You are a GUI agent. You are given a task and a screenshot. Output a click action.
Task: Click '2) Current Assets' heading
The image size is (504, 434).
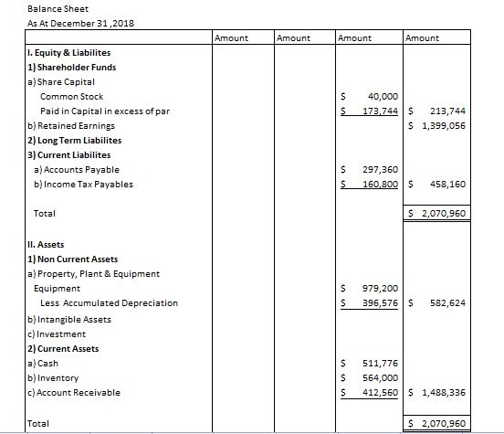point(63,349)
